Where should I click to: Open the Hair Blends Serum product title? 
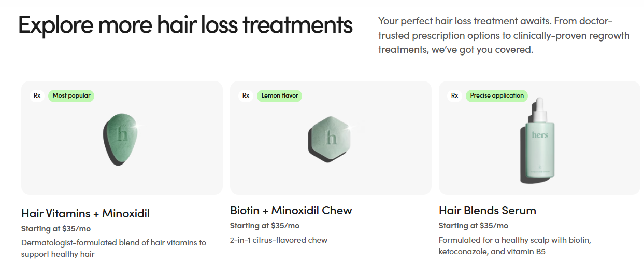(x=488, y=210)
